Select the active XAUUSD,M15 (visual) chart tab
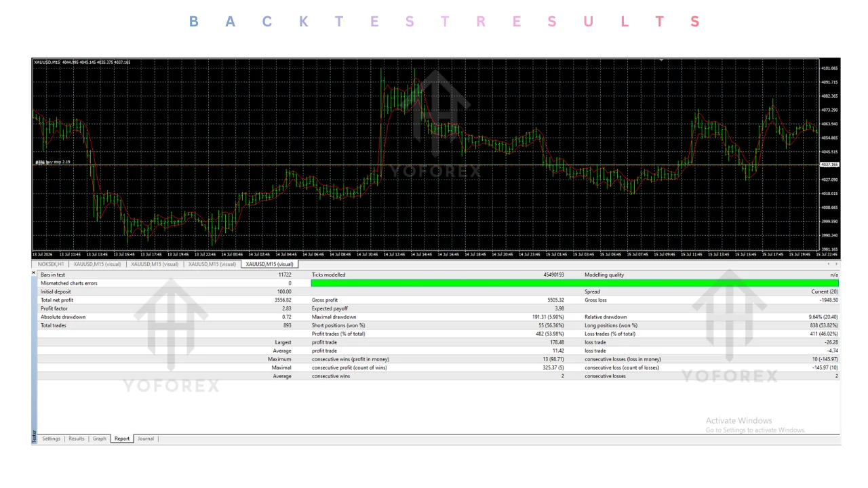 point(269,264)
